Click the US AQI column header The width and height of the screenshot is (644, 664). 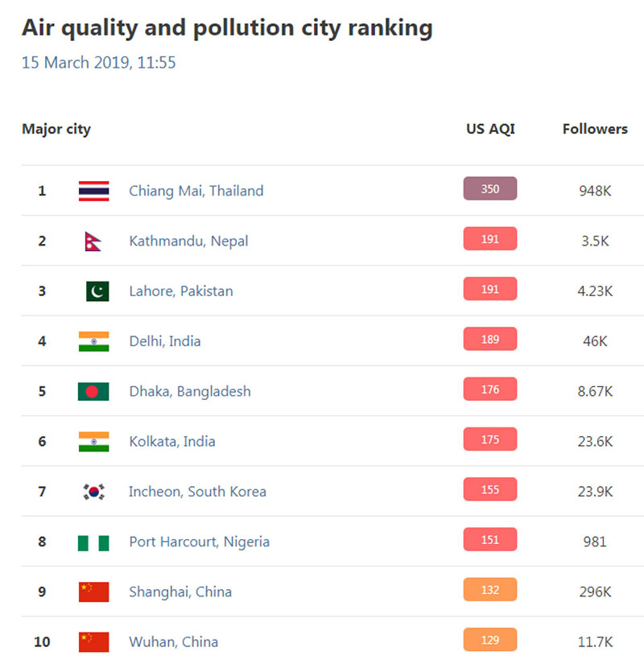[x=490, y=129]
